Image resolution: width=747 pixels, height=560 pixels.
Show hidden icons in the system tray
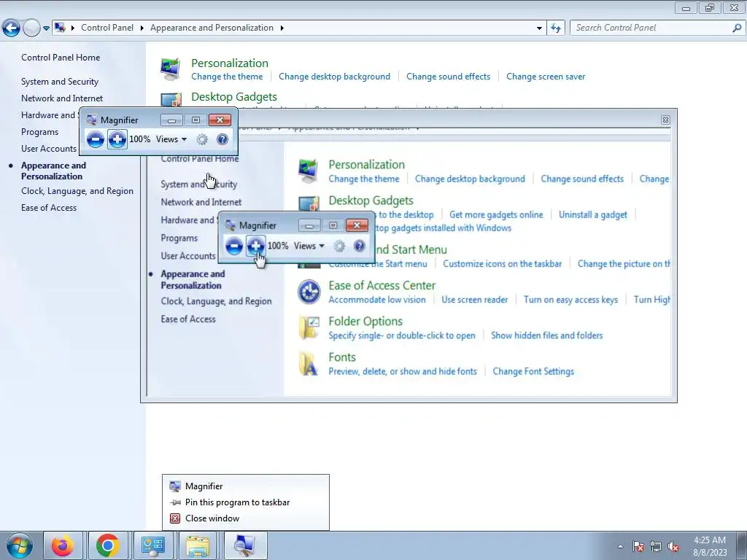(620, 546)
